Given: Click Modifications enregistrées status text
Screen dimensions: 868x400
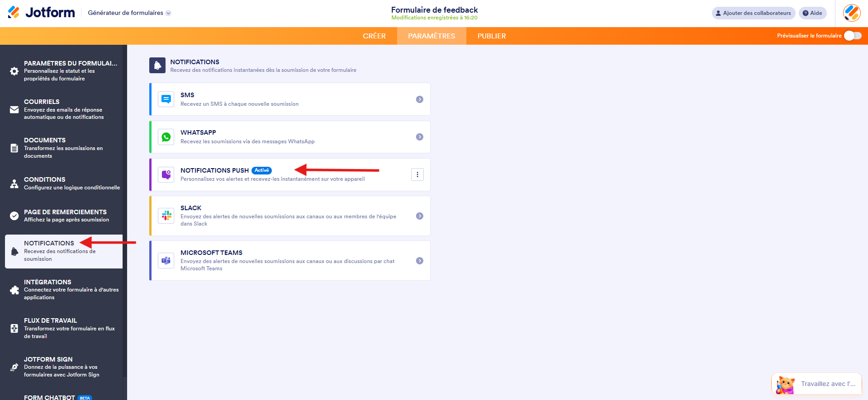Looking at the screenshot, I should point(434,18).
